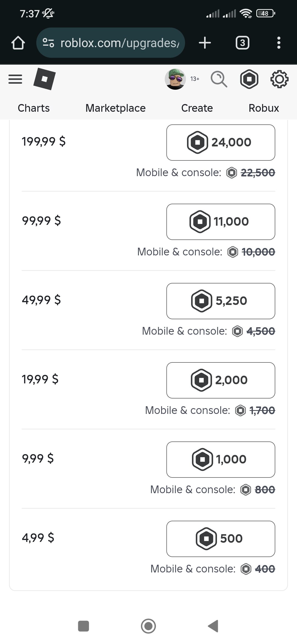Tap the browser home icon
The width and height of the screenshot is (297, 644).
coord(18,43)
